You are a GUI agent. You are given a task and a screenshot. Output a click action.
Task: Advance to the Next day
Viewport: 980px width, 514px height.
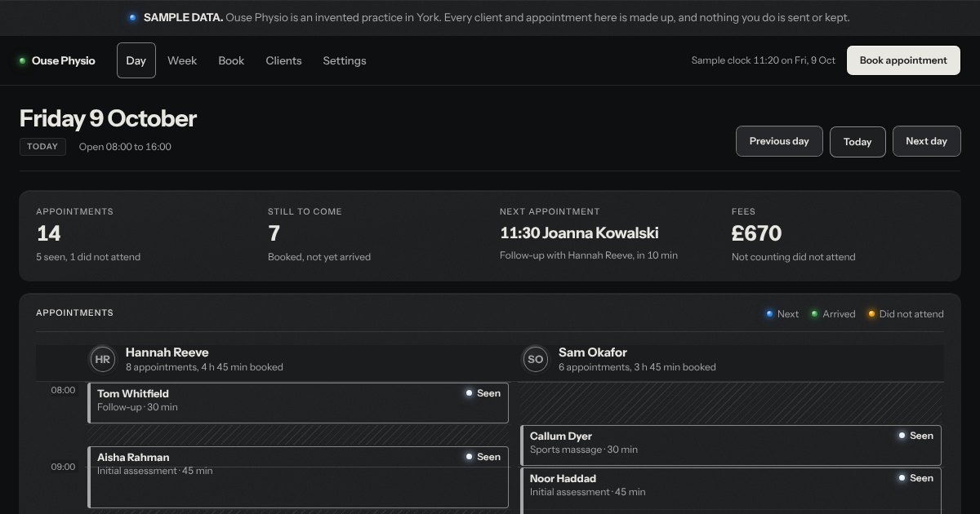[926, 141]
